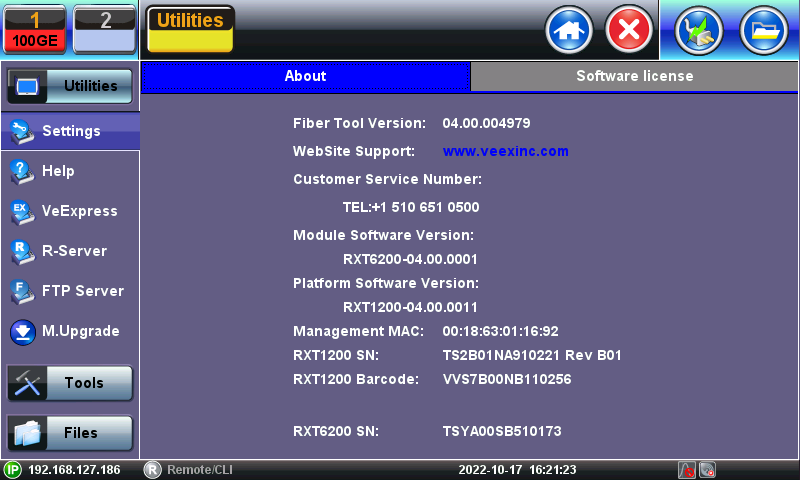Click the Help question mark icon
Viewport: 800px width, 480px height.
22,171
